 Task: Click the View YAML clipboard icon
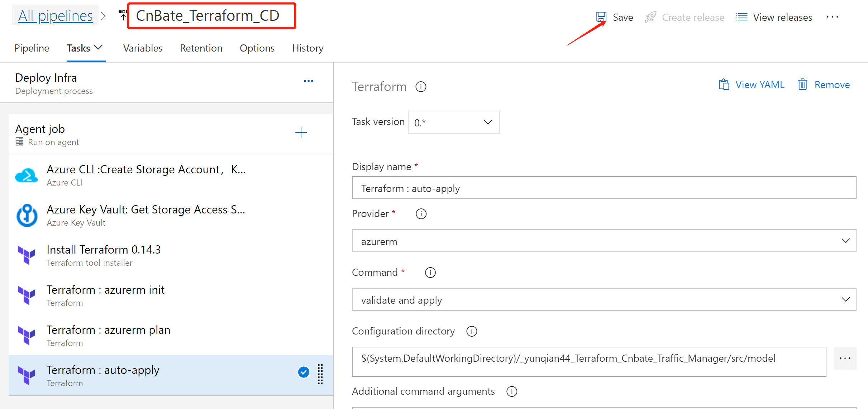tap(724, 85)
